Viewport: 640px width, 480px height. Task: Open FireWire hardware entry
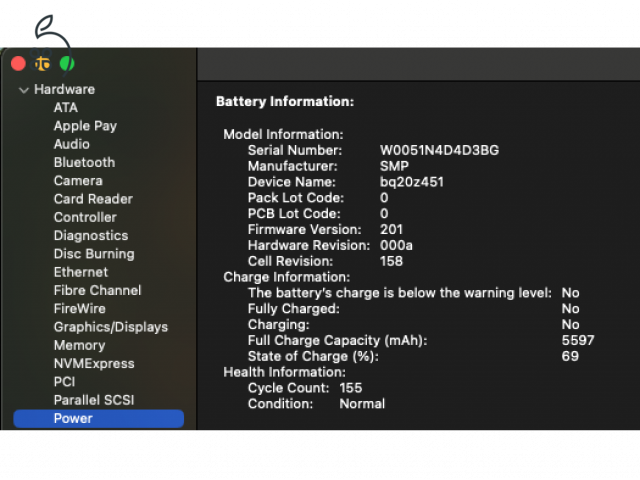coord(80,309)
